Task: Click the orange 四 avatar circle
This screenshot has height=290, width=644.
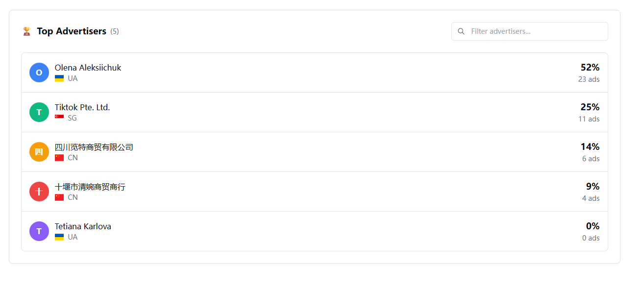Action: click(x=39, y=152)
